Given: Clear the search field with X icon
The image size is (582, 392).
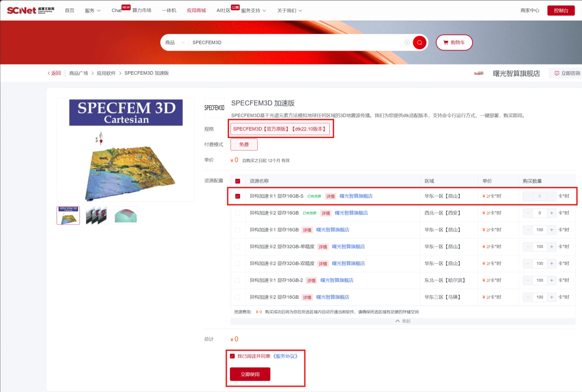Looking at the screenshot, I should click(x=407, y=42).
